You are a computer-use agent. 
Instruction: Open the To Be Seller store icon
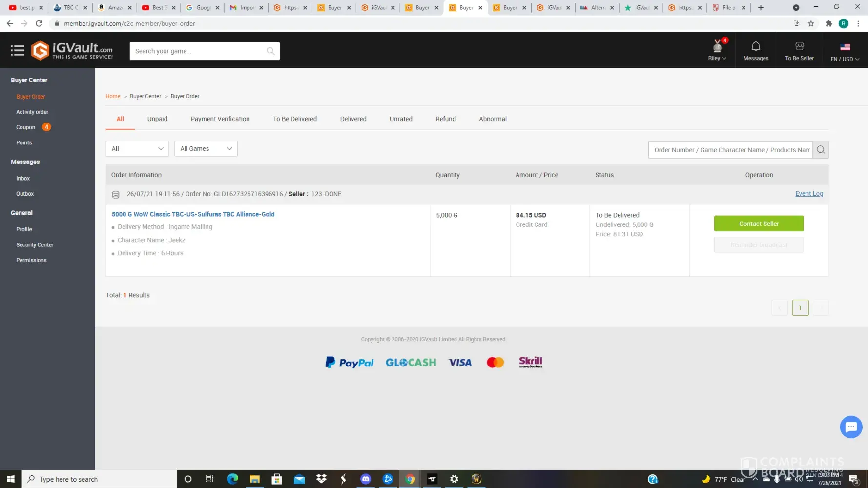click(799, 46)
